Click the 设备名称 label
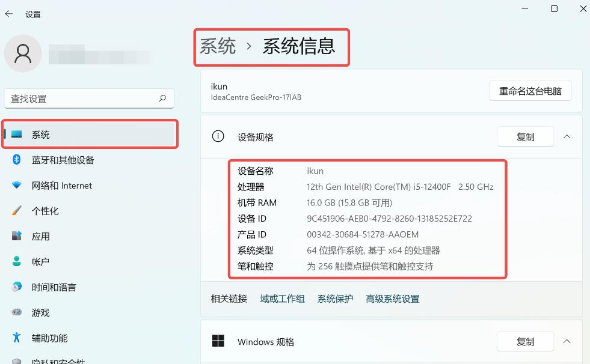Image resolution: width=590 pixels, height=364 pixels. click(x=255, y=171)
